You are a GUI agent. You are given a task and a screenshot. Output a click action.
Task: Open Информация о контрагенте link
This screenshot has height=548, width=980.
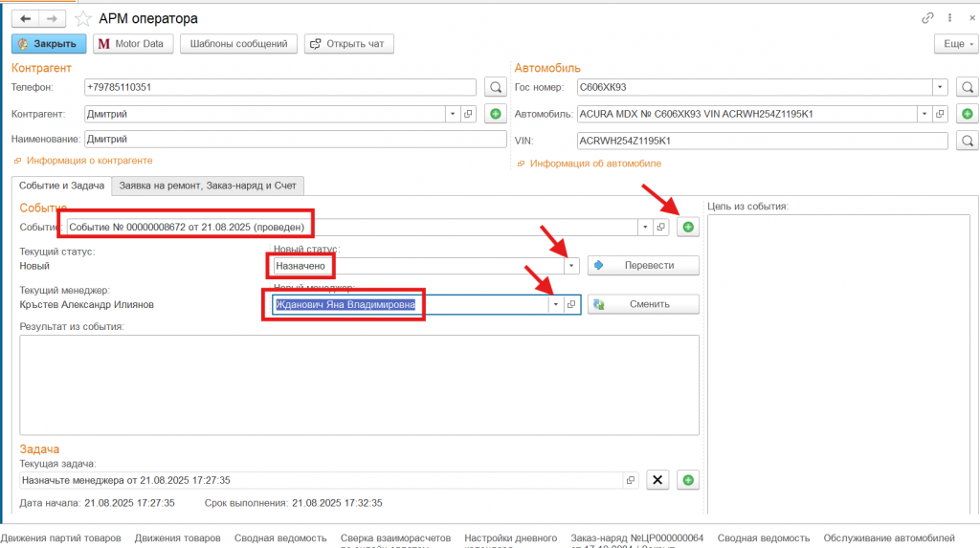point(89,161)
